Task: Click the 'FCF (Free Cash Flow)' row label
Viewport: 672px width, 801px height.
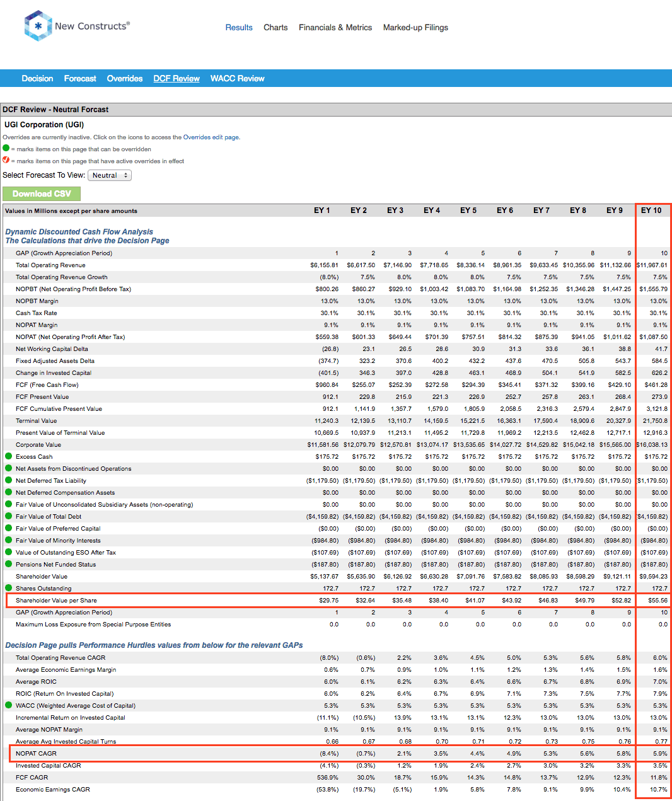Action: point(47,385)
